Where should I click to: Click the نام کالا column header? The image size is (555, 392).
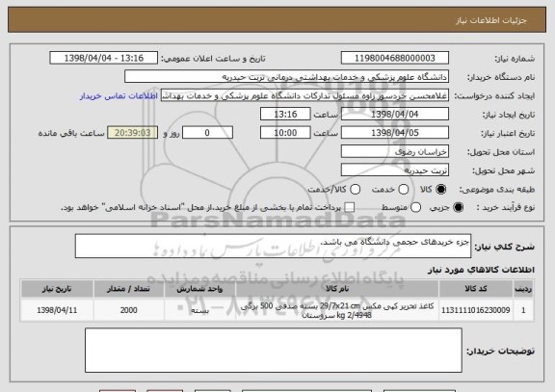337,289
